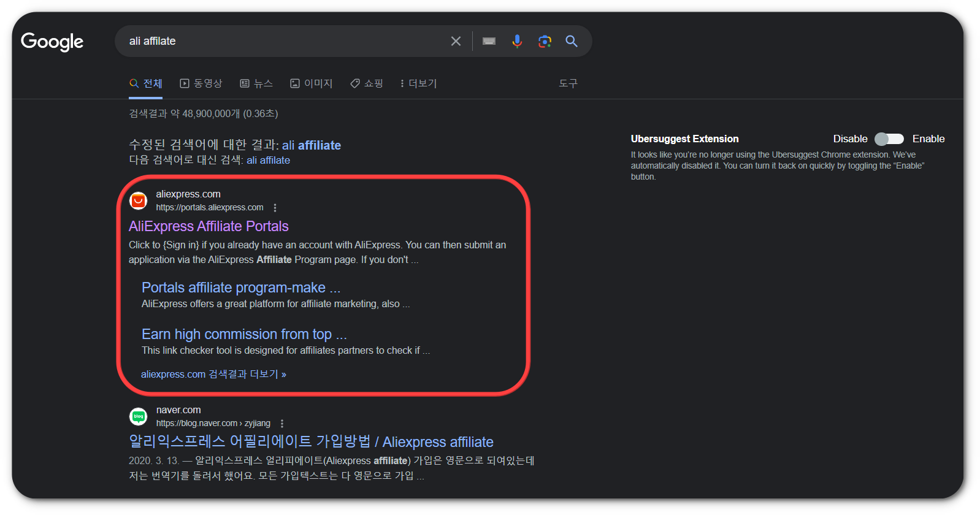Open three-dot menu for AliExpress result

tap(275, 208)
